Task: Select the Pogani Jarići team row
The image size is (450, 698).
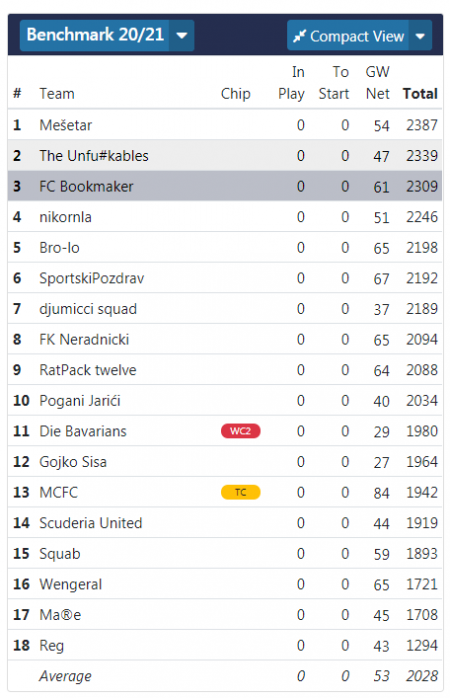Action: pos(225,401)
